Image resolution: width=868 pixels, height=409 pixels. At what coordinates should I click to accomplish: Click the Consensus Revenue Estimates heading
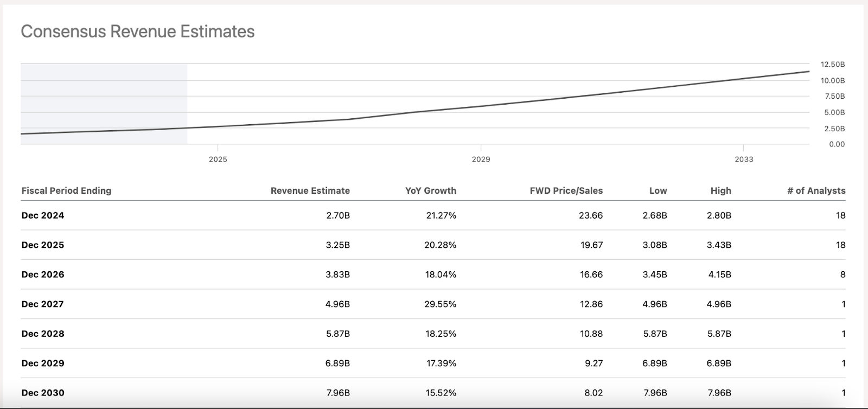[138, 31]
